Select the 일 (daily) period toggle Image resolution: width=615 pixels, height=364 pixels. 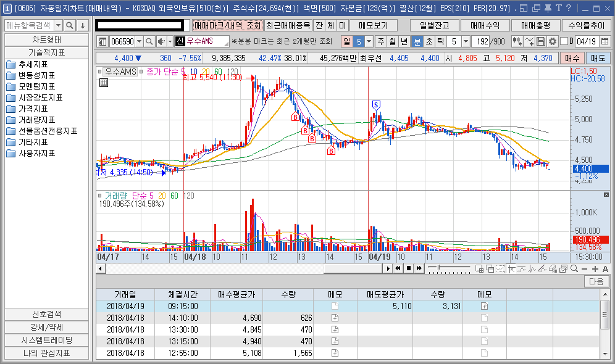pyautogui.click(x=347, y=41)
